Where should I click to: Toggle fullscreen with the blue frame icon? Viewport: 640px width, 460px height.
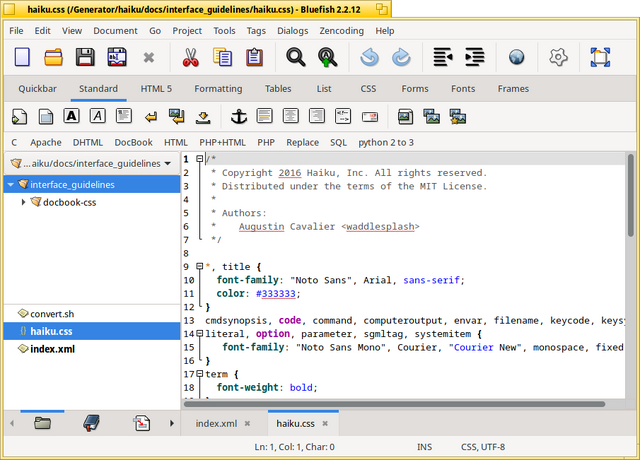pyautogui.click(x=600, y=57)
